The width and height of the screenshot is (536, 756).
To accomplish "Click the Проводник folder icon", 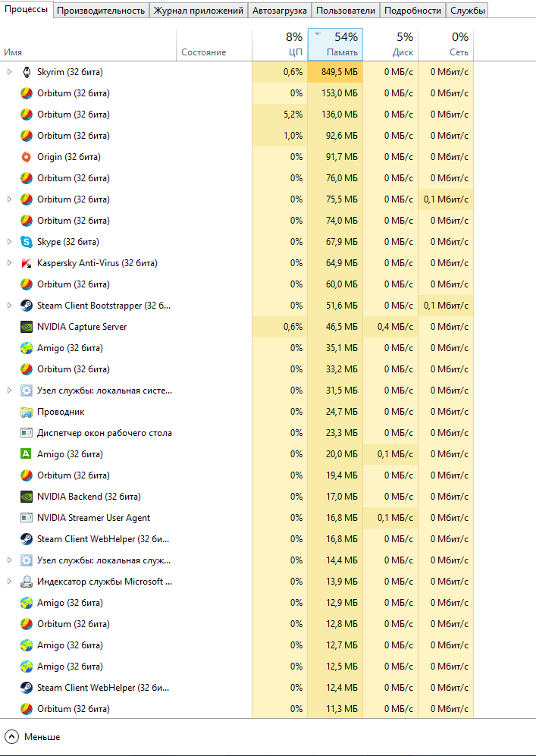I will [x=27, y=412].
